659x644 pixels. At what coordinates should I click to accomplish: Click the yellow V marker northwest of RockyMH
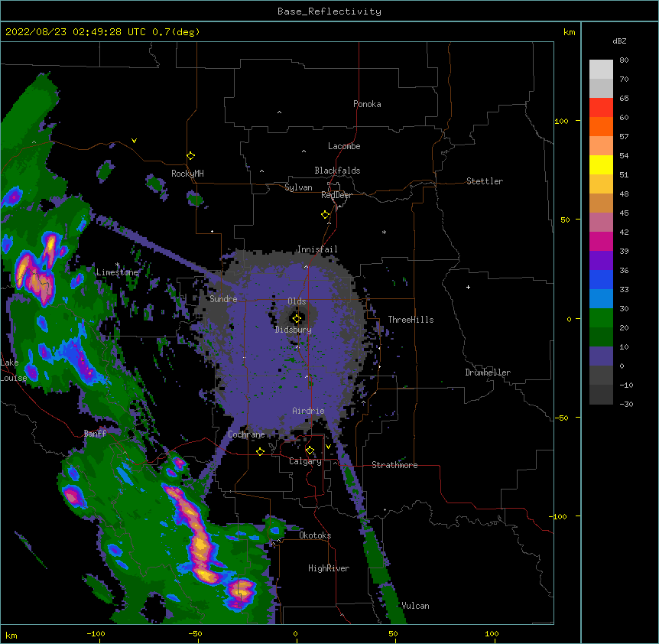click(134, 141)
